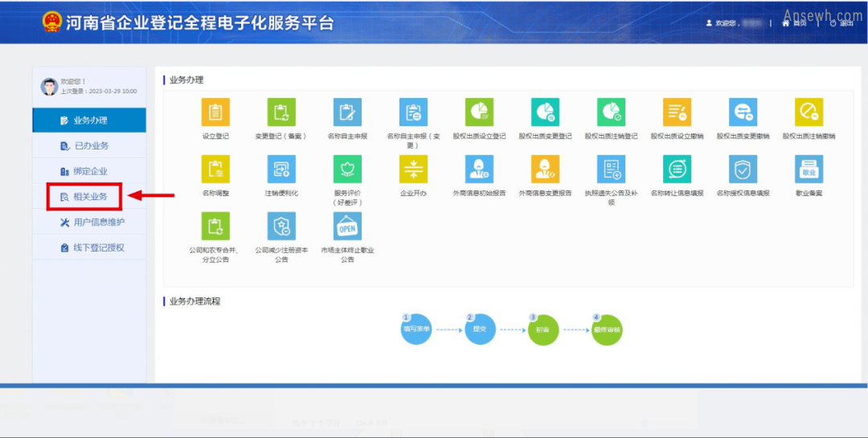Open 执照遗失公告及补领 icon

[611, 170]
